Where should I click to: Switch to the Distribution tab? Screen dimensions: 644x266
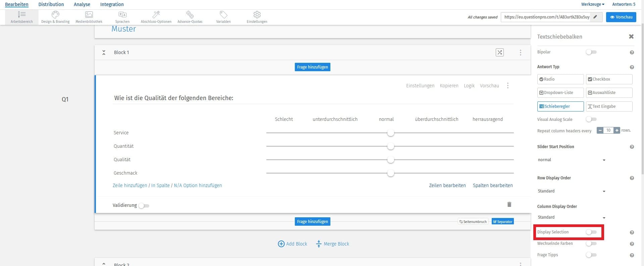[x=51, y=4]
